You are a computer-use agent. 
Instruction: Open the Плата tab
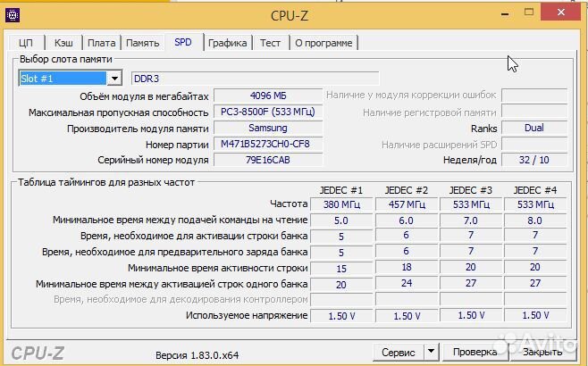pyautogui.click(x=101, y=43)
